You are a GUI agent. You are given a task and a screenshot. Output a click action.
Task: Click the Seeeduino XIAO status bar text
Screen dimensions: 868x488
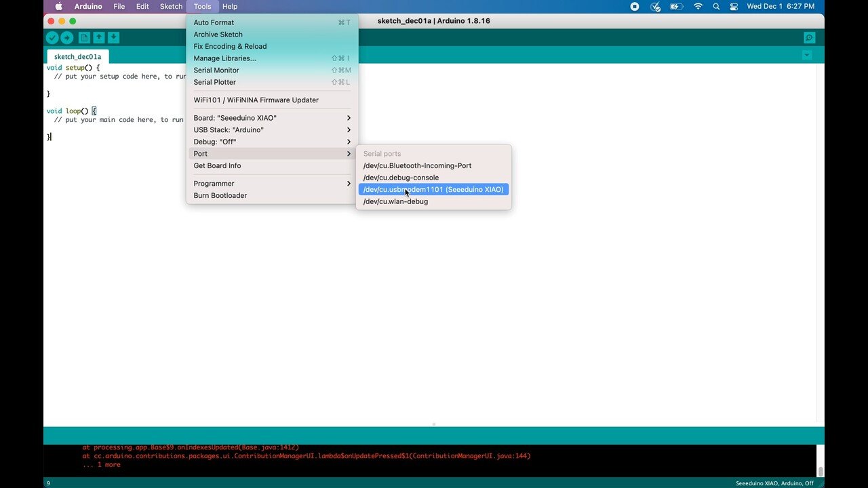[774, 483]
